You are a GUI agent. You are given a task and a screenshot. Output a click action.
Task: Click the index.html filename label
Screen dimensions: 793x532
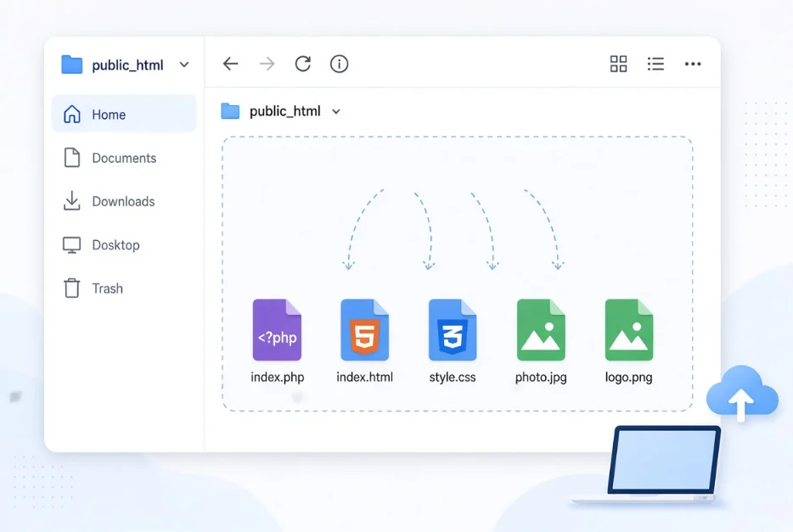click(x=364, y=377)
